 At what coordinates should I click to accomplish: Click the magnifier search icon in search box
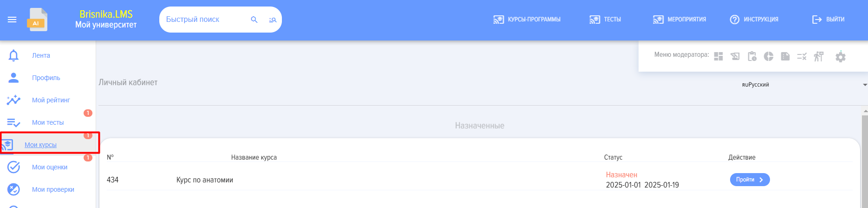pyautogui.click(x=254, y=20)
